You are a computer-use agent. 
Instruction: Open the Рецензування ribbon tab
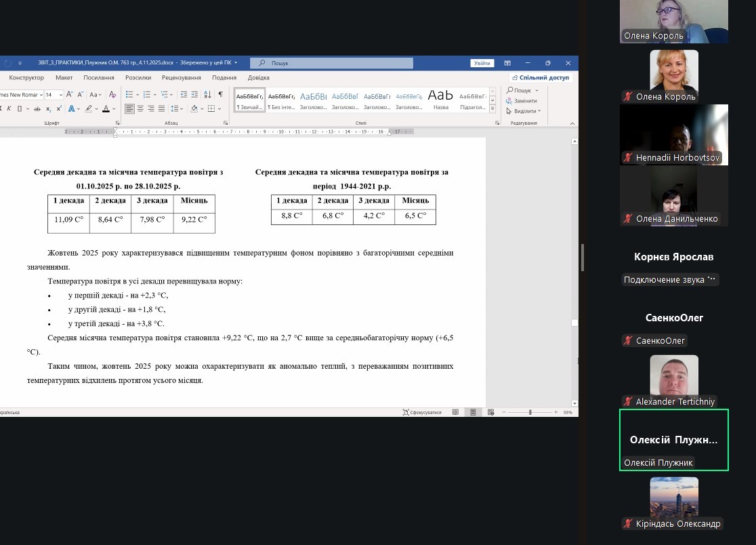(x=181, y=78)
